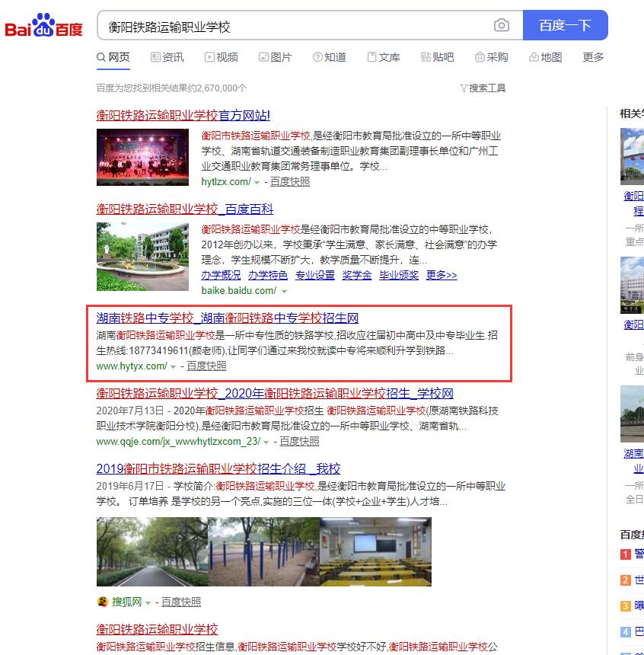Open 百度快照 for 搜狐网 result

(181, 602)
